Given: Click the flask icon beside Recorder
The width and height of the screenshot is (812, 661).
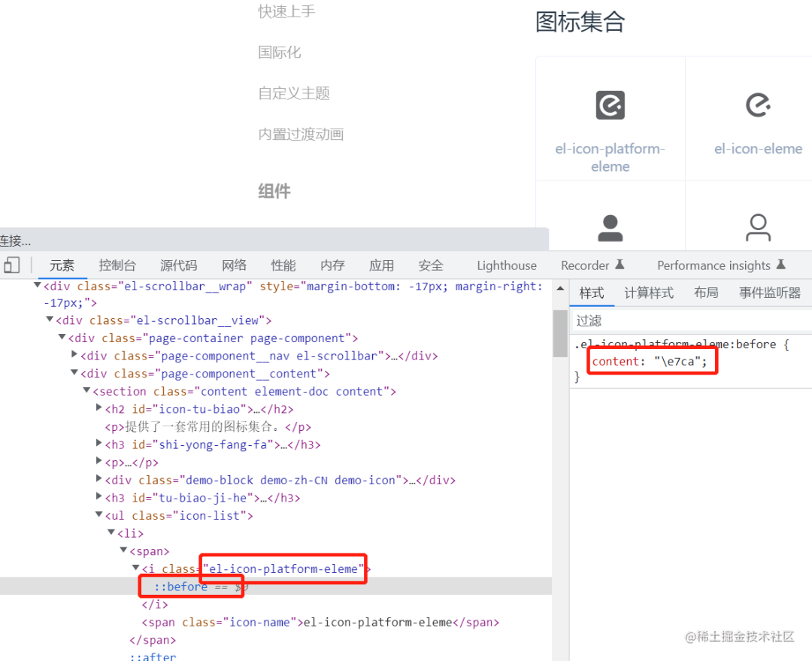Looking at the screenshot, I should pos(620,265).
